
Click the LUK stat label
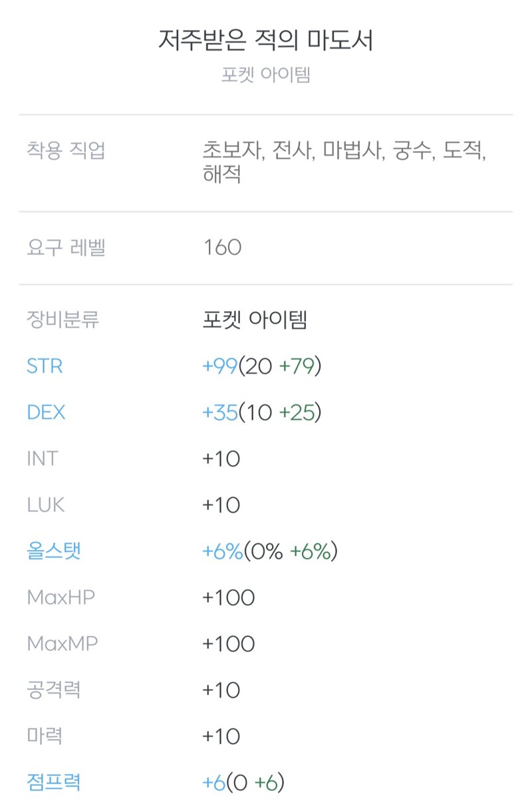45,505
